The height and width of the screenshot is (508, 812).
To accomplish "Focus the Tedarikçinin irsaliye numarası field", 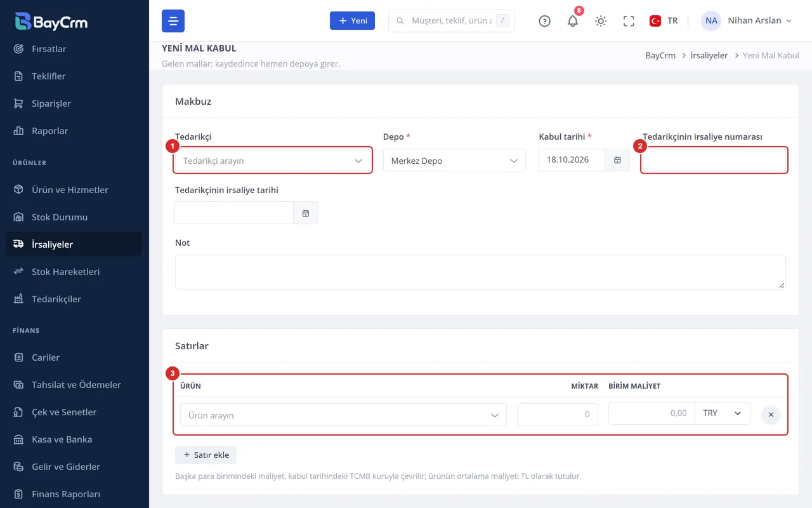I will [x=714, y=160].
